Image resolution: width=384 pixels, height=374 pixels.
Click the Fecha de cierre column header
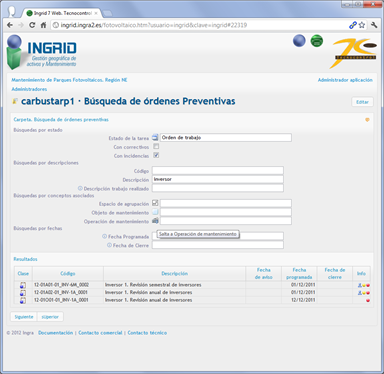click(x=335, y=273)
